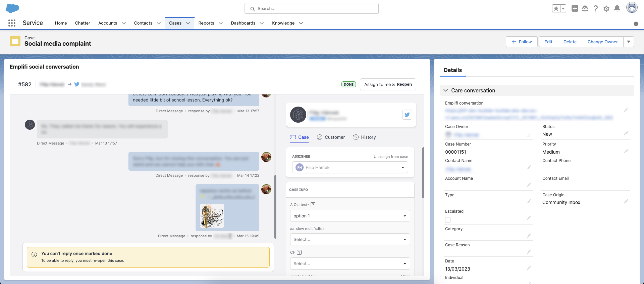Click the favorites star icon

coord(556,8)
